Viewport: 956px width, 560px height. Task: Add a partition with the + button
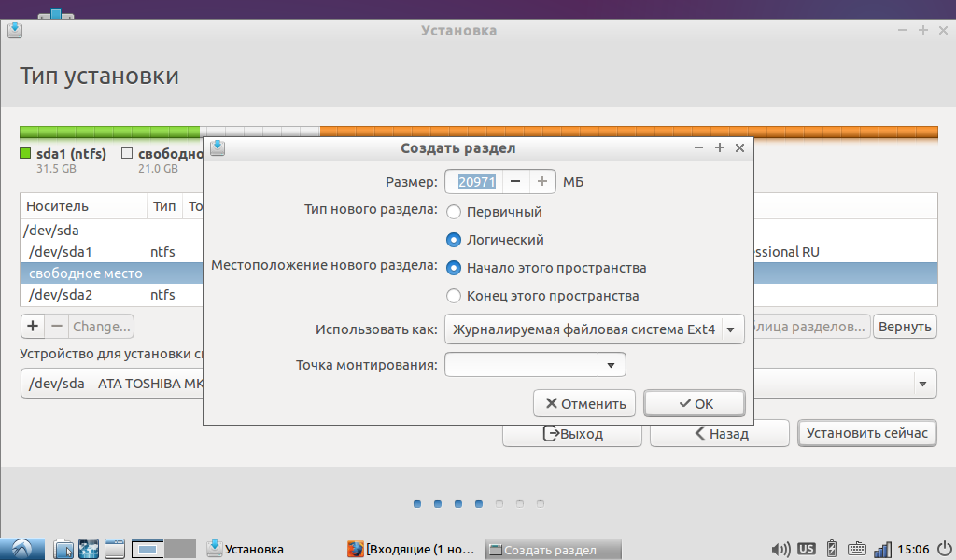pos(33,326)
